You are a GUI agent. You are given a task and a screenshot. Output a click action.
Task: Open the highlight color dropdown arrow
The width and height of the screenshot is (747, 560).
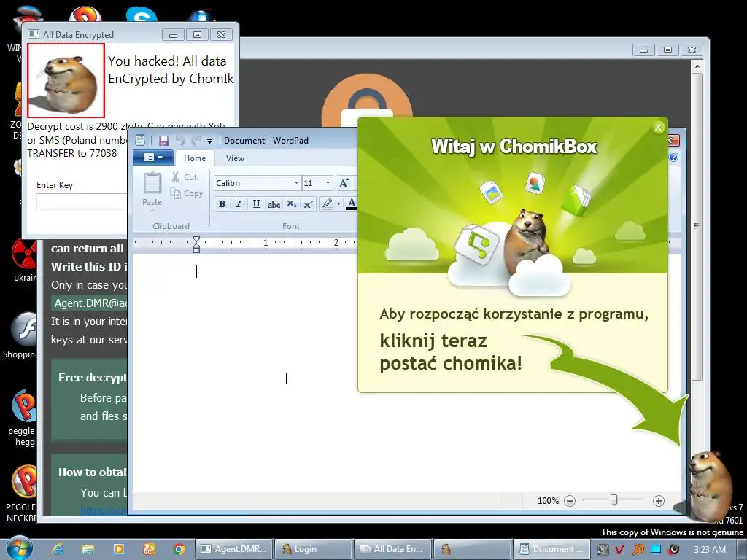point(338,204)
